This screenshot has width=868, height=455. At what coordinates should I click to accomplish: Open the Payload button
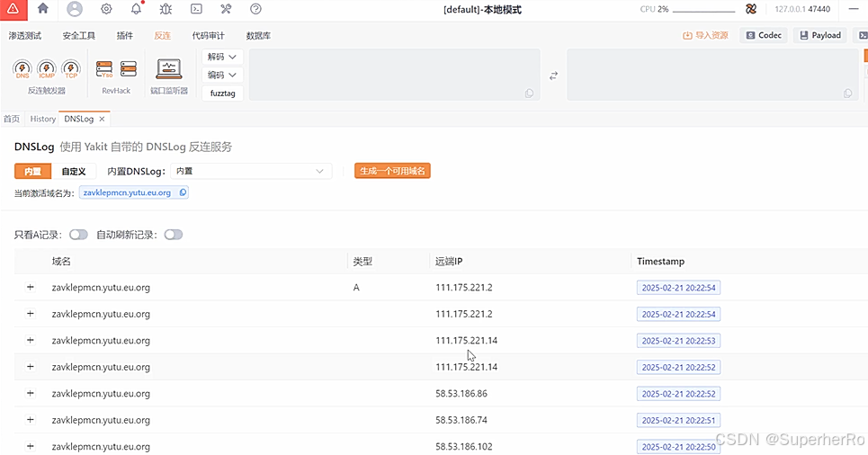(x=820, y=35)
